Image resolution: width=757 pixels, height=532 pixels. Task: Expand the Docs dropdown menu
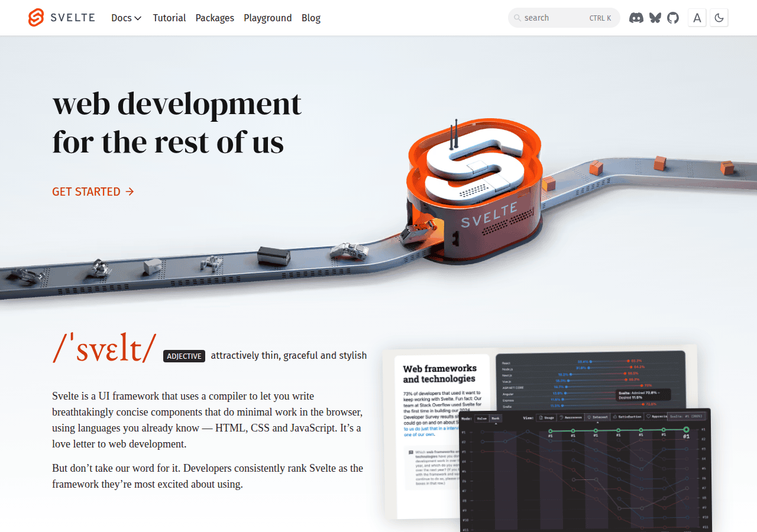pyautogui.click(x=127, y=18)
